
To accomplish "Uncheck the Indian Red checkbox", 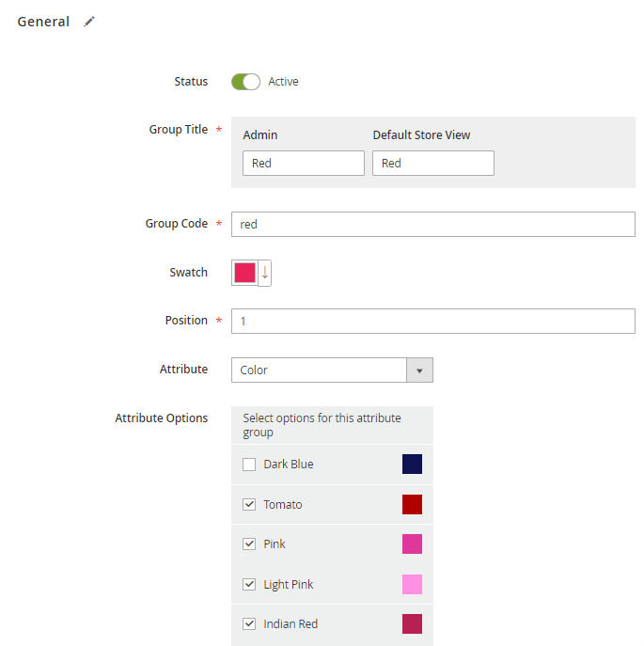I will tap(249, 624).
